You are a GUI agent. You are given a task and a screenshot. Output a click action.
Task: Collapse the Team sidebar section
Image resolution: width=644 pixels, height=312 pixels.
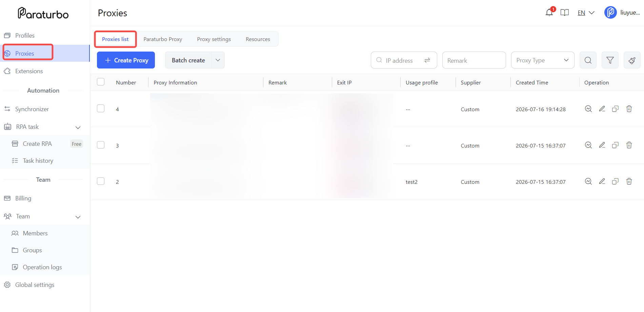tap(78, 217)
